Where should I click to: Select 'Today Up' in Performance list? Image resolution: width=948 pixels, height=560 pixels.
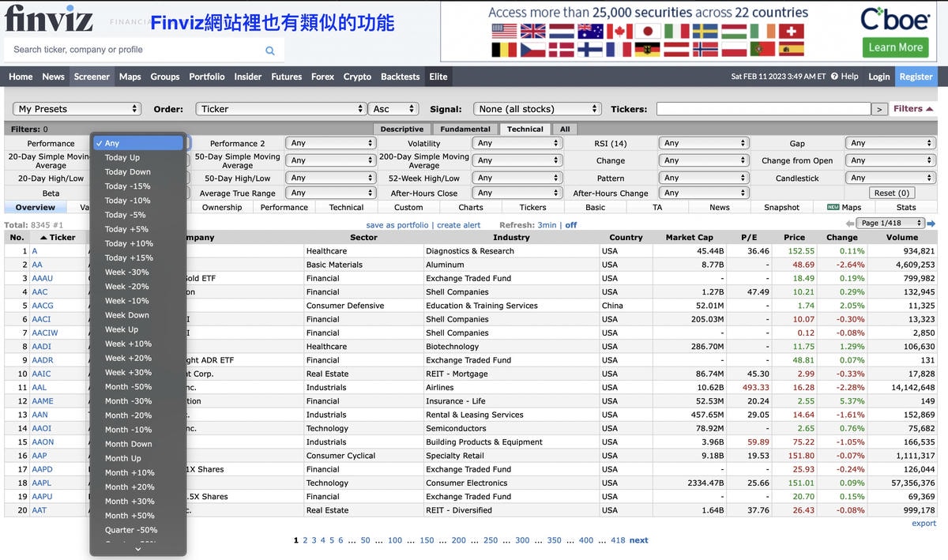pyautogui.click(x=122, y=158)
